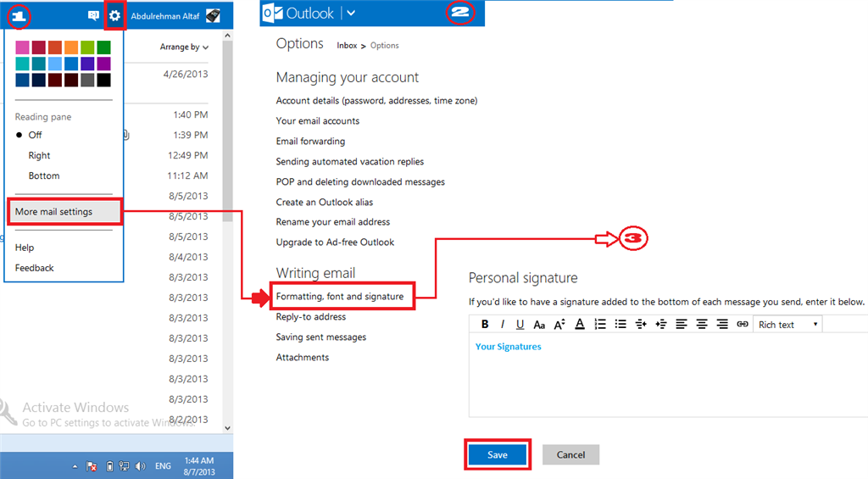Pick the orange theme color
The image size is (868, 479).
click(x=71, y=47)
